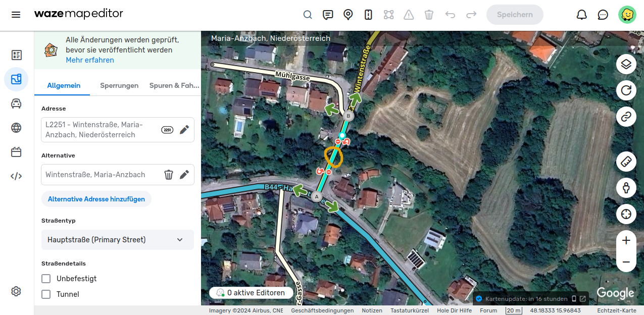Copy permalink with the chain link icon
The image size is (644, 315).
pos(626,117)
